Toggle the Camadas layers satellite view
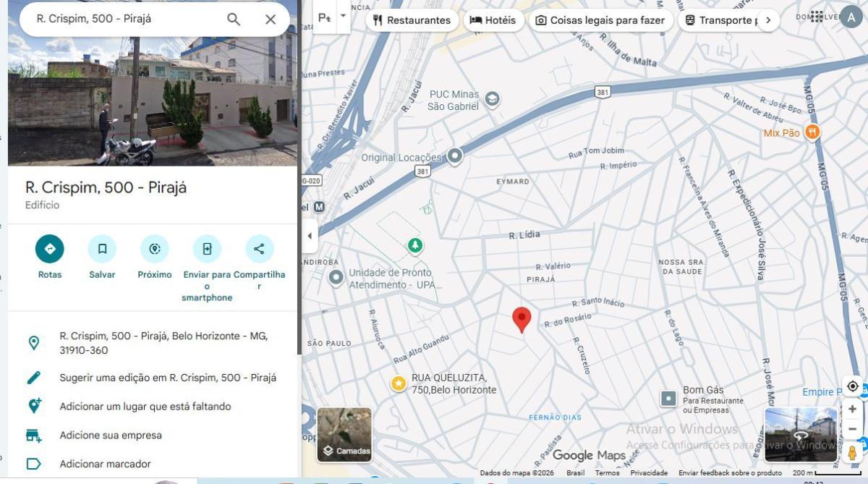868x484 pixels. [x=344, y=435]
